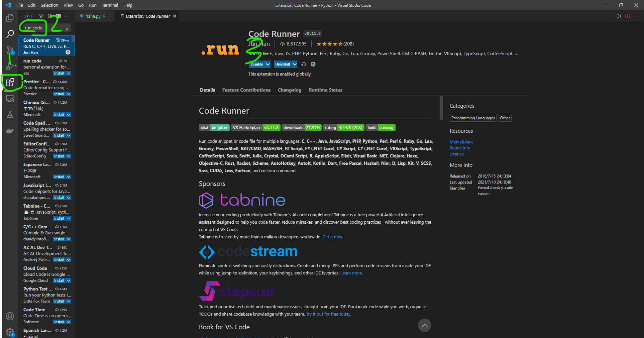The height and width of the screenshot is (338, 644).
Task: Click the Programming Languages category tag
Action: click(x=473, y=118)
